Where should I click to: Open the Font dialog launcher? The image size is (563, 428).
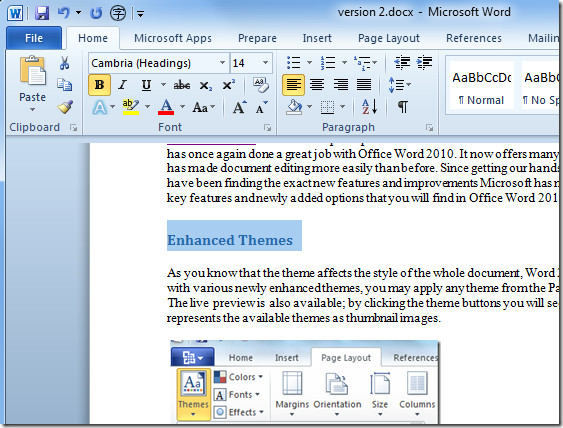(x=267, y=127)
